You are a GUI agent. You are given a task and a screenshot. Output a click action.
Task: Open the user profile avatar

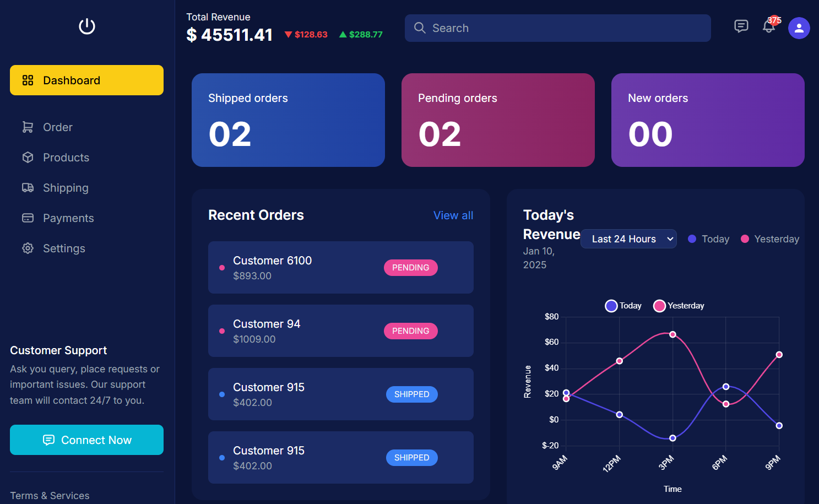799,28
